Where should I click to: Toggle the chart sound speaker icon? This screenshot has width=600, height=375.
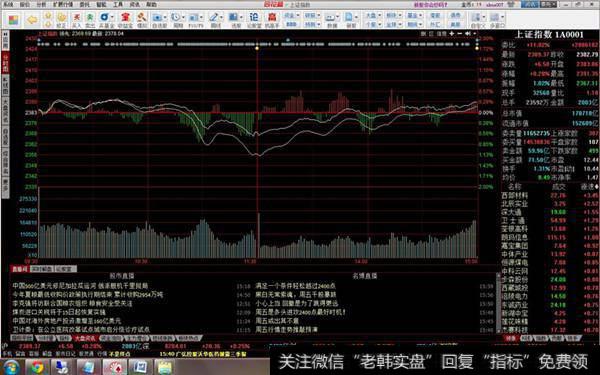click(468, 34)
